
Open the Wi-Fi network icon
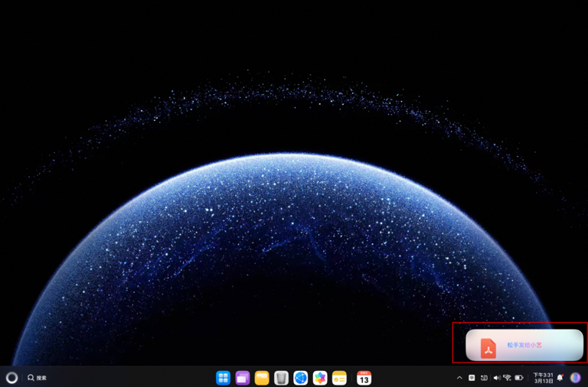click(507, 378)
